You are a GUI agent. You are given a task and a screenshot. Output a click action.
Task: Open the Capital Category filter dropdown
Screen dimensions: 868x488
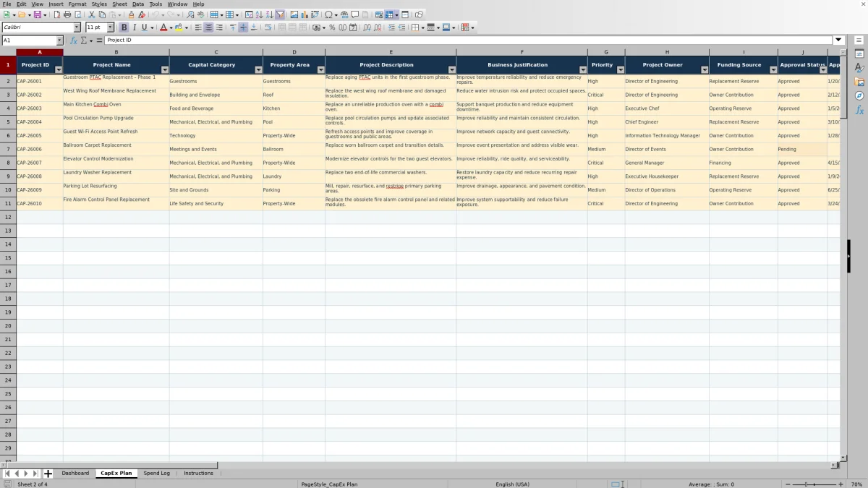click(258, 70)
